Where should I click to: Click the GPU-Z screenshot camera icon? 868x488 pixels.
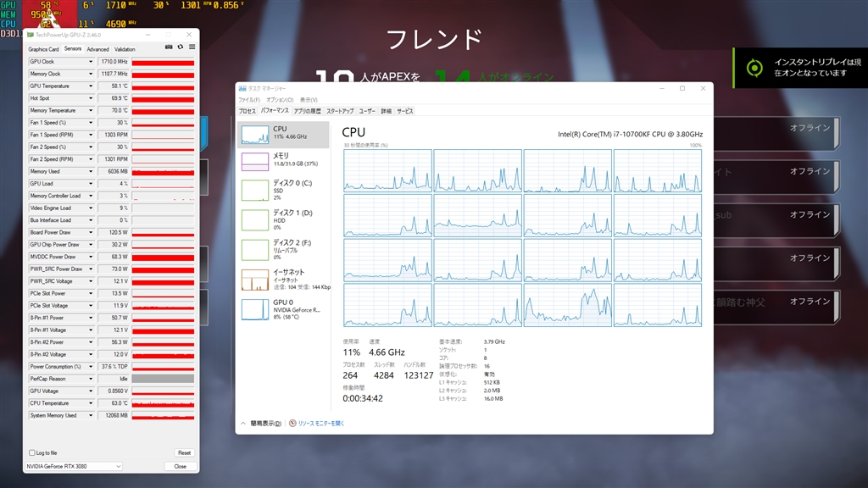click(x=169, y=47)
